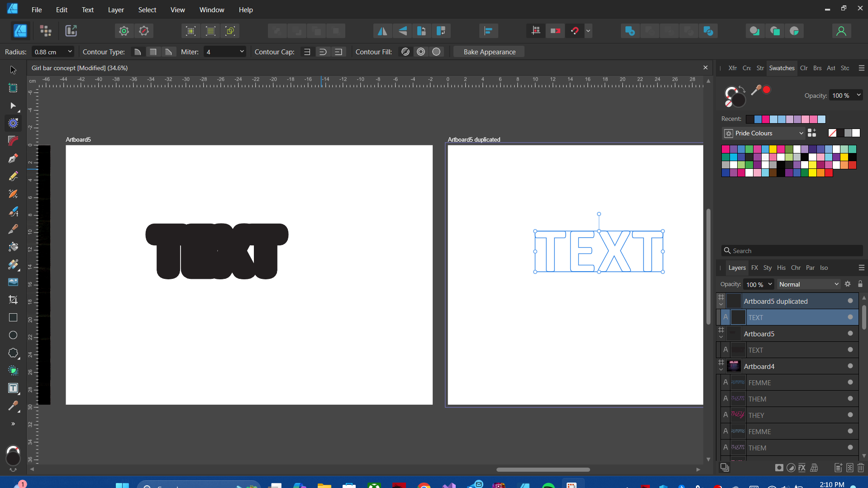Select the Crop tool in toolbar
Image resolution: width=868 pixels, height=488 pixels.
pyautogui.click(x=13, y=300)
